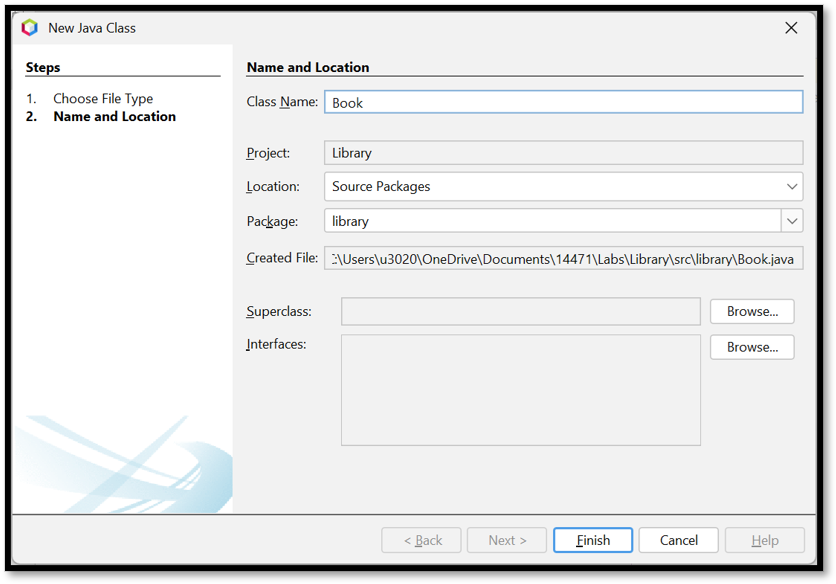836x584 pixels.
Task: Click the disabled Help button
Action: click(x=765, y=540)
